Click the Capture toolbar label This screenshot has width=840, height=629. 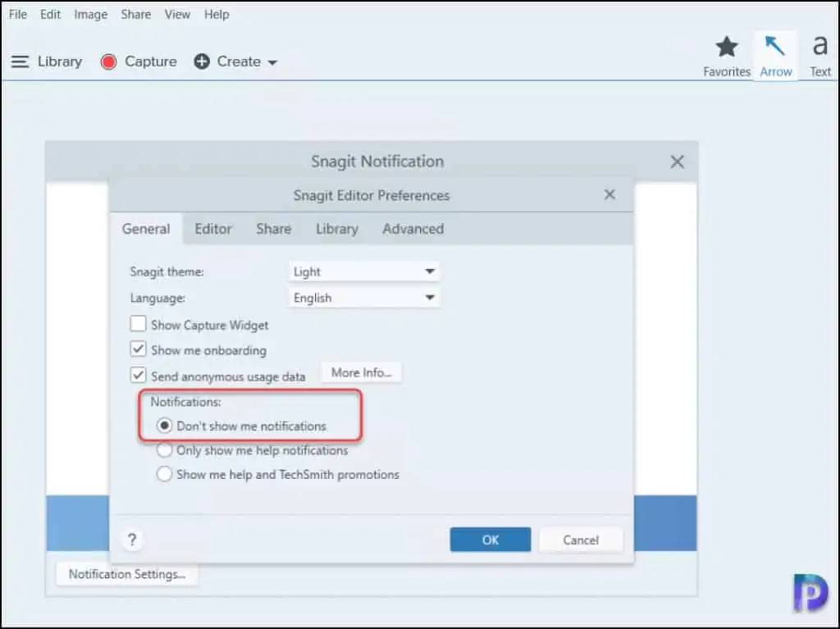[x=151, y=62]
